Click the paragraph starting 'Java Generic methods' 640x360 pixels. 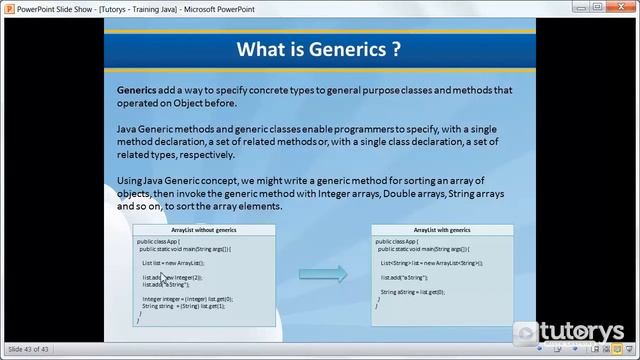pyautogui.click(x=307, y=142)
